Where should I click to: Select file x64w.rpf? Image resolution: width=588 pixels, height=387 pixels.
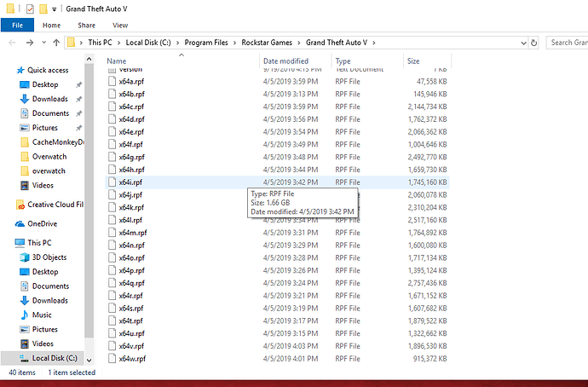click(x=132, y=359)
